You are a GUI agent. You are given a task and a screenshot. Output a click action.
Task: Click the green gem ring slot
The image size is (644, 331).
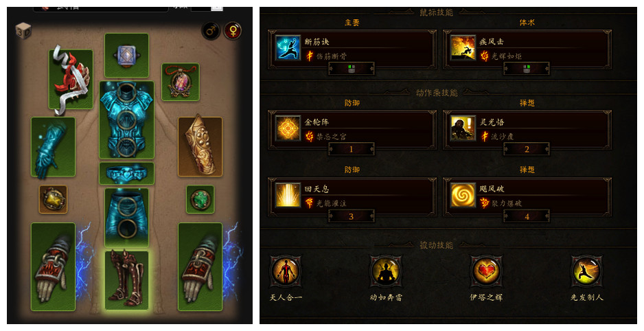click(200, 199)
